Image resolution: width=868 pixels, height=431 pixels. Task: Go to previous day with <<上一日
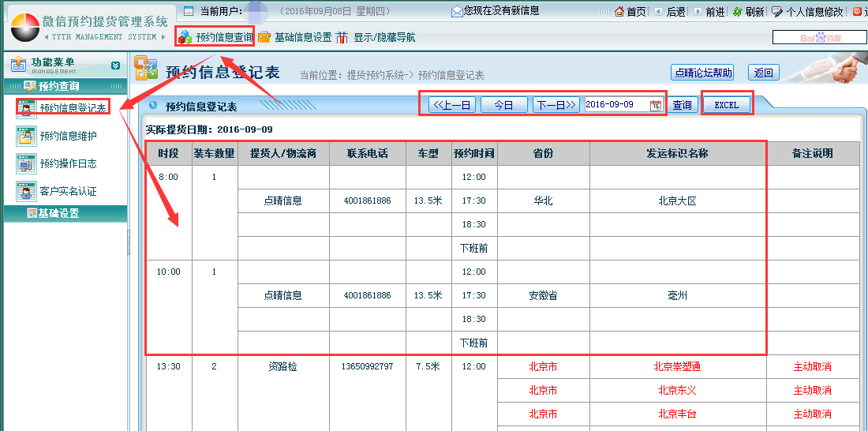pos(452,105)
